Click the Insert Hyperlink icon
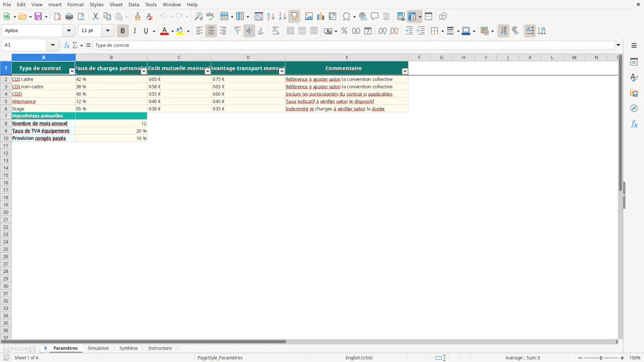The image size is (644, 362). pyautogui.click(x=363, y=17)
